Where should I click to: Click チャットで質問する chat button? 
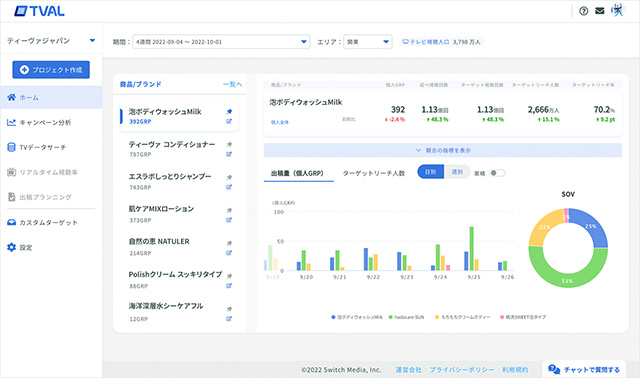coord(584,369)
